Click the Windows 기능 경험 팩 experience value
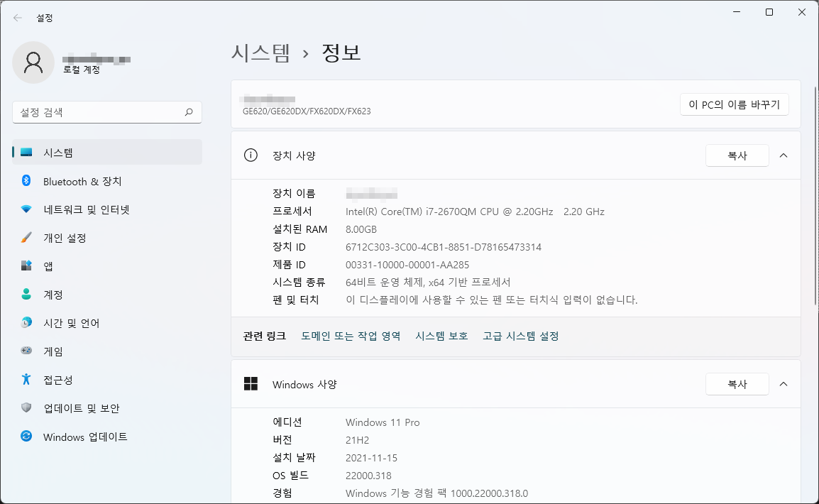Screen dimensions: 819x504 point(436,493)
